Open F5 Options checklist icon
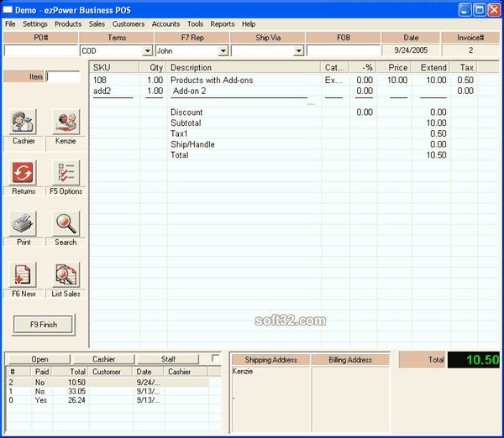 (x=66, y=173)
